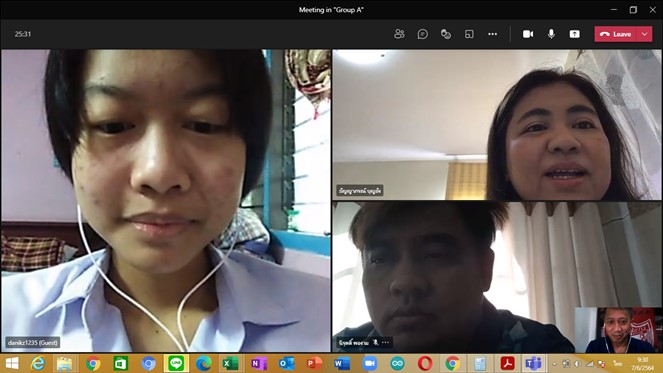This screenshot has height=373, width=663.
Task: Select the danikz1235 (Guest) video tile
Action: pyautogui.click(x=166, y=200)
